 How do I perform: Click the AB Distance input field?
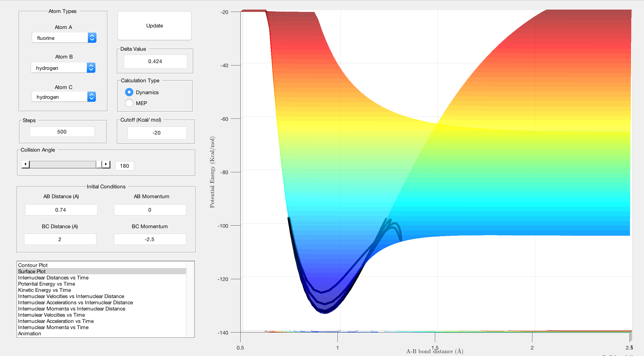click(61, 210)
